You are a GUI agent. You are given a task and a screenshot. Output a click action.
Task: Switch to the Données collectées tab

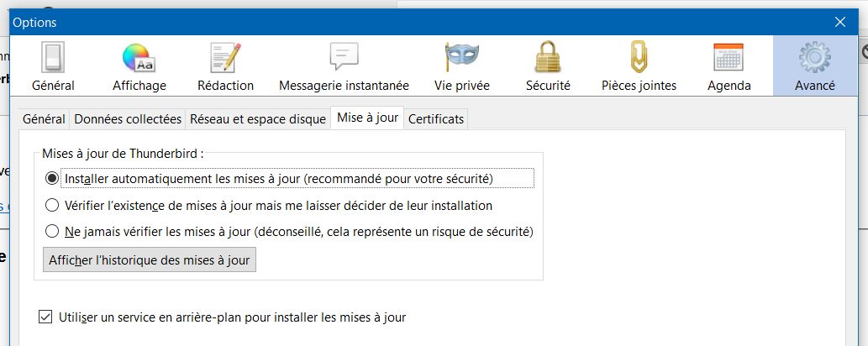[x=128, y=119]
